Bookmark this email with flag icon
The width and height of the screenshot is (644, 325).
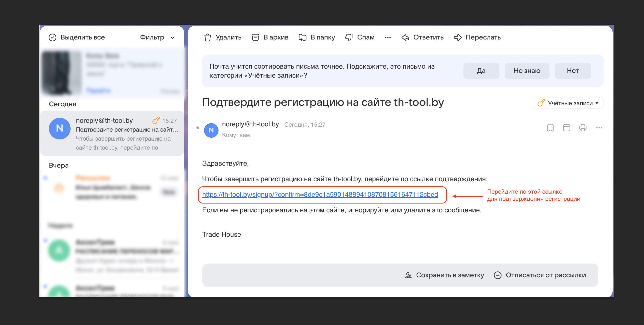pos(550,128)
